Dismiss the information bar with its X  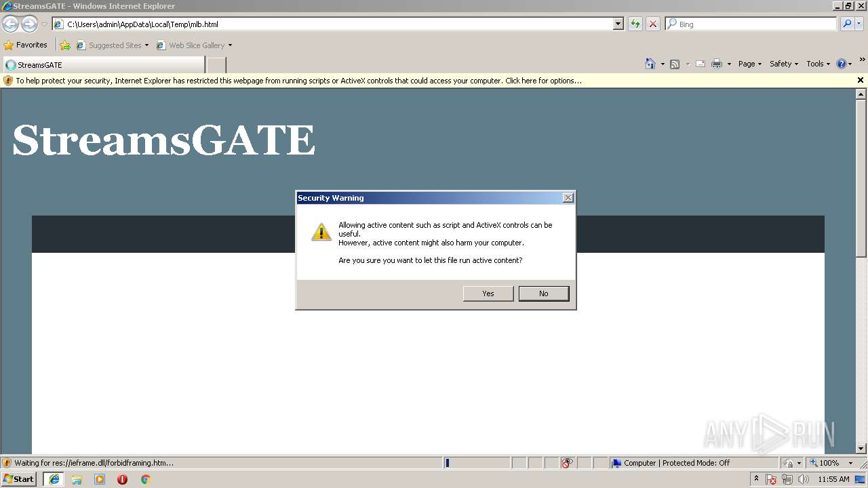coord(861,80)
